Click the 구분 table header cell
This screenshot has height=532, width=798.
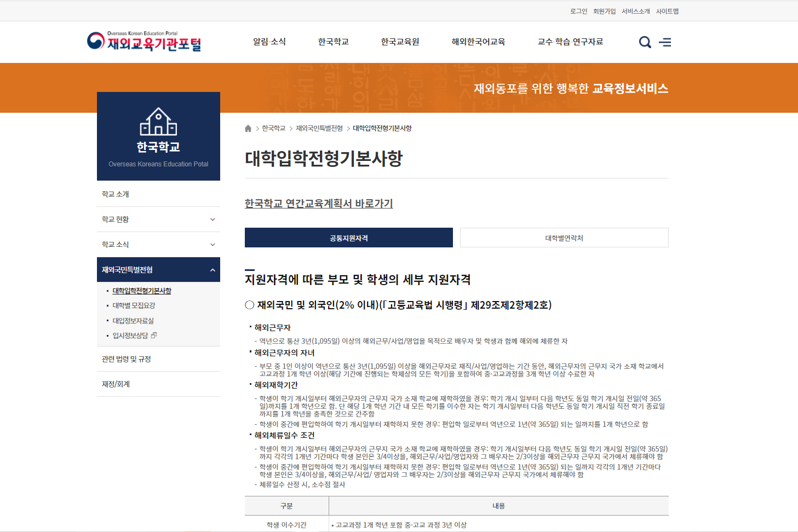coord(286,506)
